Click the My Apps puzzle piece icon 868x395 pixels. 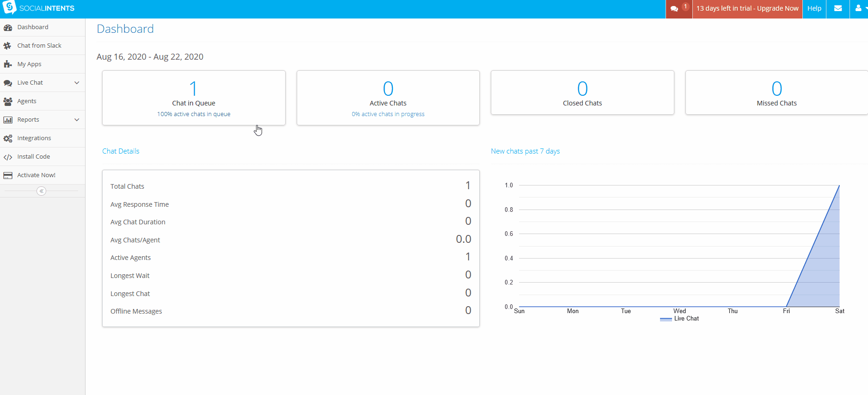(x=8, y=64)
